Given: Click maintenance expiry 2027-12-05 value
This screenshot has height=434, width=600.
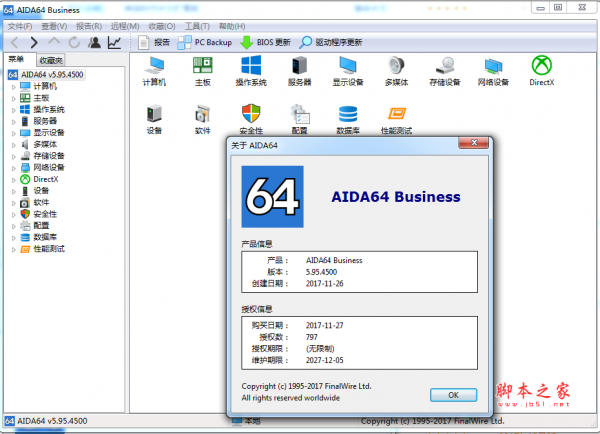Looking at the screenshot, I should pos(324,360).
